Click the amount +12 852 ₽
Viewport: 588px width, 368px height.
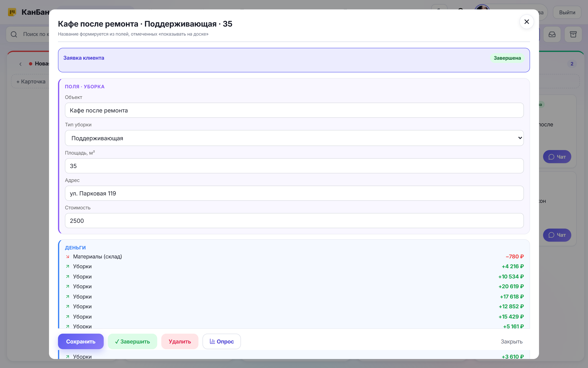[x=511, y=306]
